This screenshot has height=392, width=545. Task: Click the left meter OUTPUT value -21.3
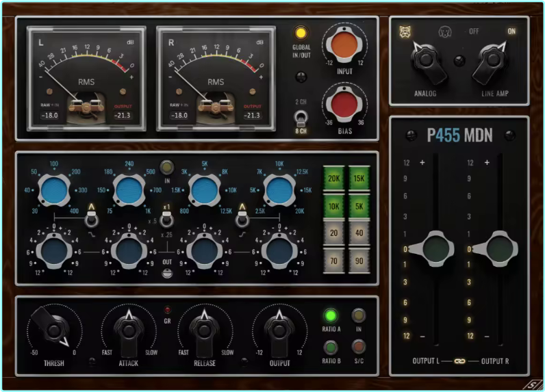coord(123,115)
